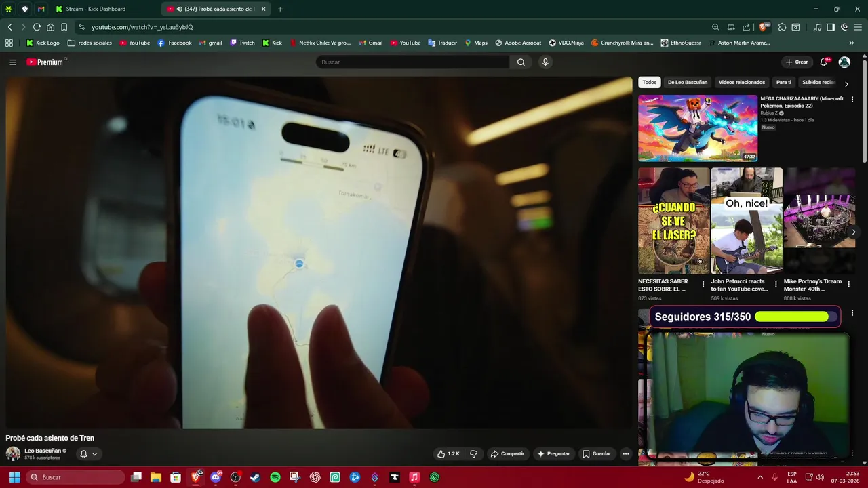The image size is (868, 488).
Task: Open weather widget showing 22°C
Action: tap(703, 477)
